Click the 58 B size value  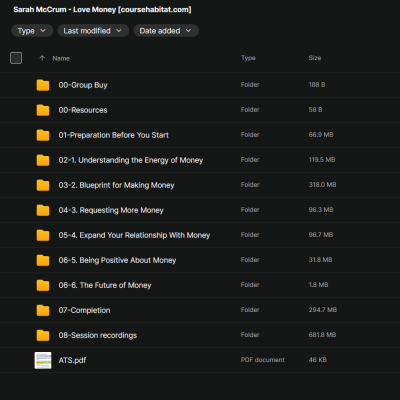click(x=315, y=110)
